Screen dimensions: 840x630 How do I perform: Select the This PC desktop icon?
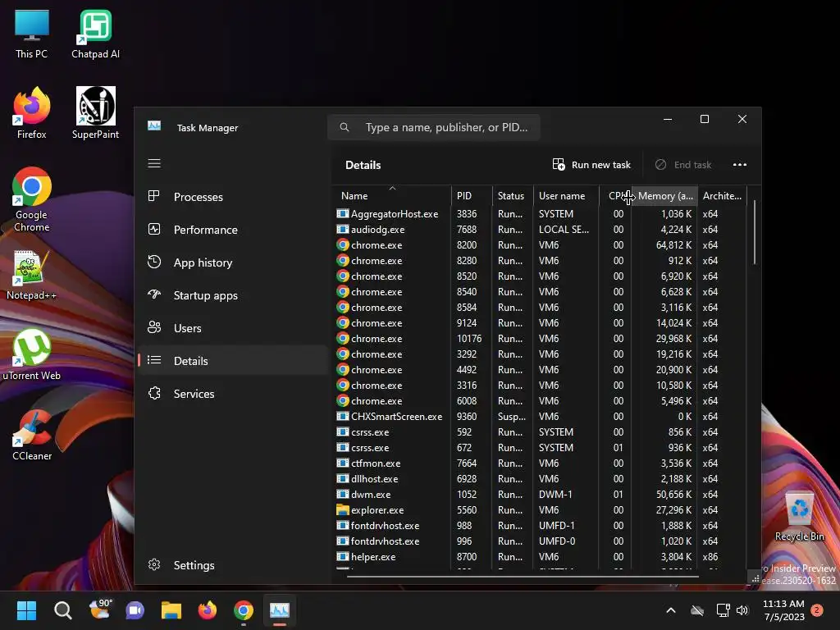click(32, 34)
